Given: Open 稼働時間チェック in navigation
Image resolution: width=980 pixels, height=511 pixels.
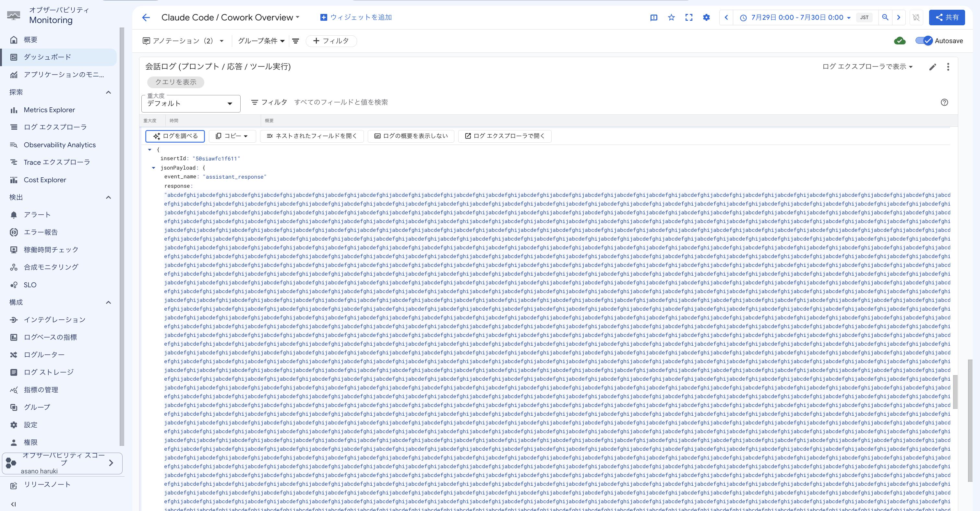Looking at the screenshot, I should [59, 250].
